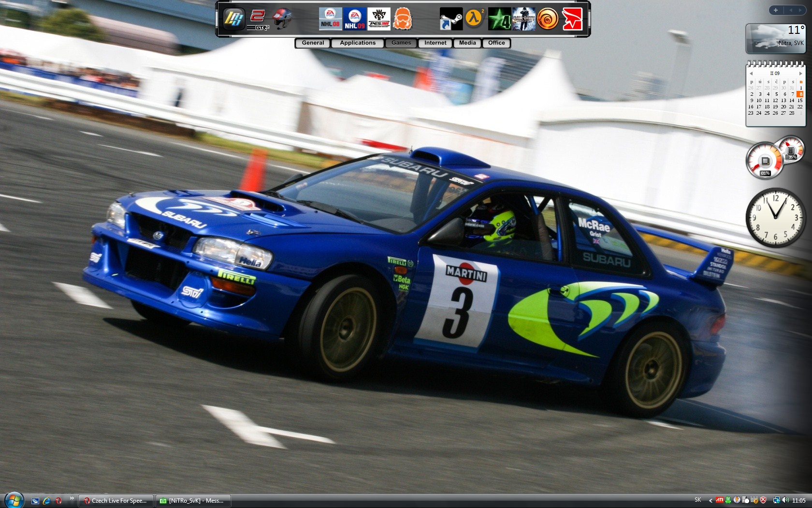Start Call of Duty World at War
The image size is (812, 508).
point(524,19)
